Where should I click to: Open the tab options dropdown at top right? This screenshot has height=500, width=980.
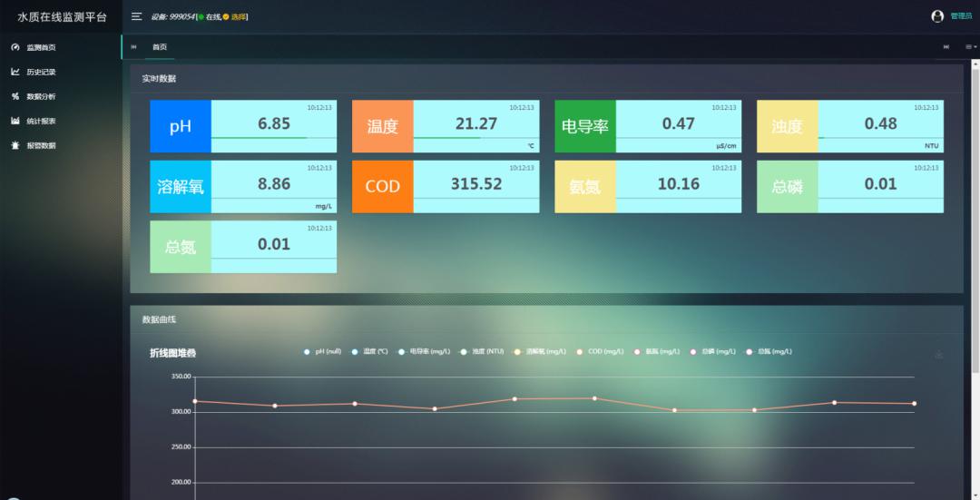coord(970,47)
